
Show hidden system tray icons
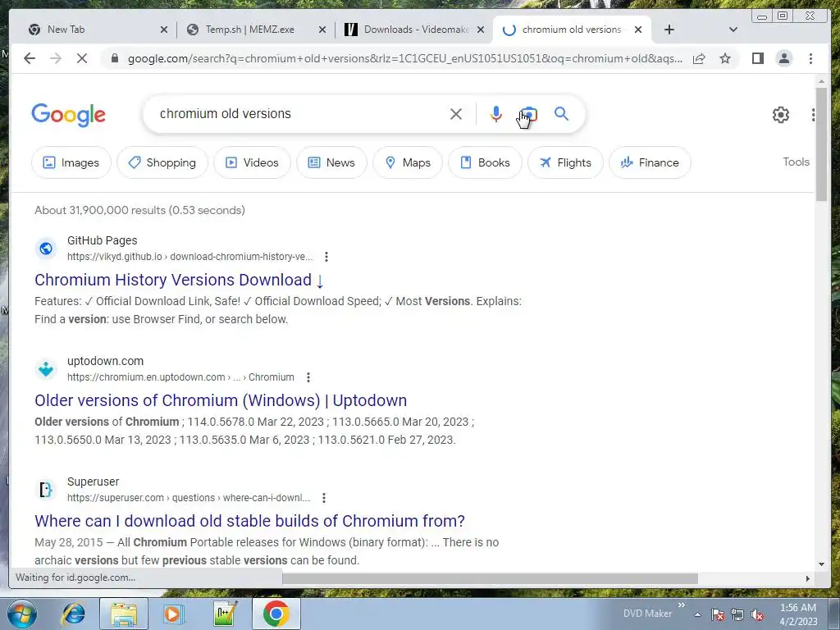(x=697, y=614)
